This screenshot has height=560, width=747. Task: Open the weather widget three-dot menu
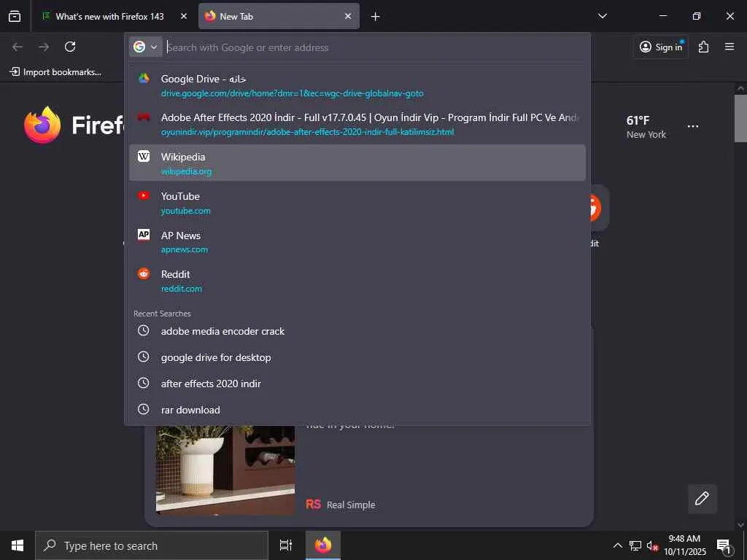tap(693, 126)
